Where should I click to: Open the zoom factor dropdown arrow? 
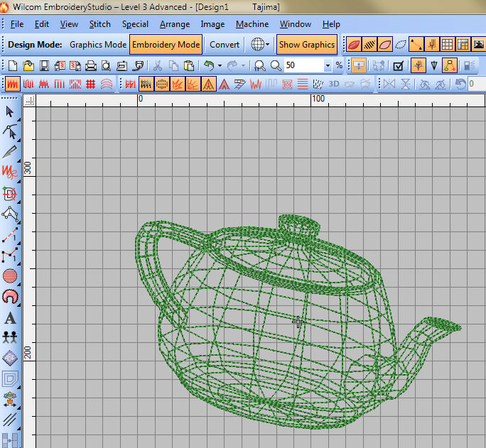328,65
